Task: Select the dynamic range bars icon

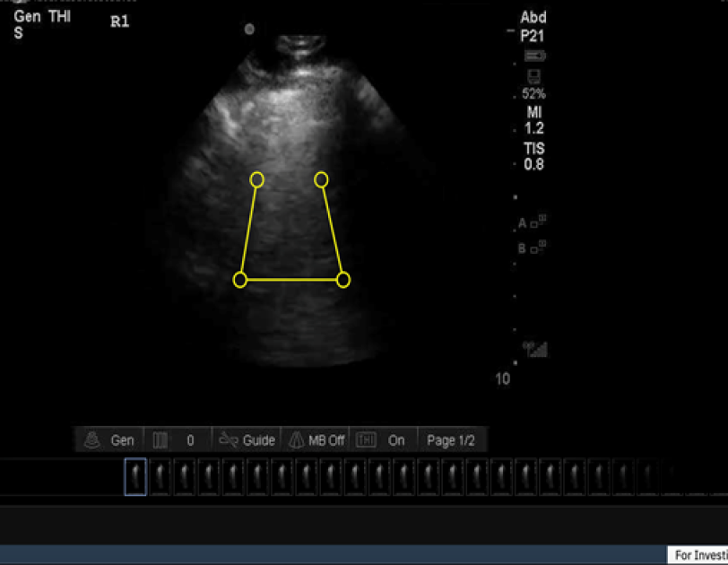Action: click(x=160, y=440)
